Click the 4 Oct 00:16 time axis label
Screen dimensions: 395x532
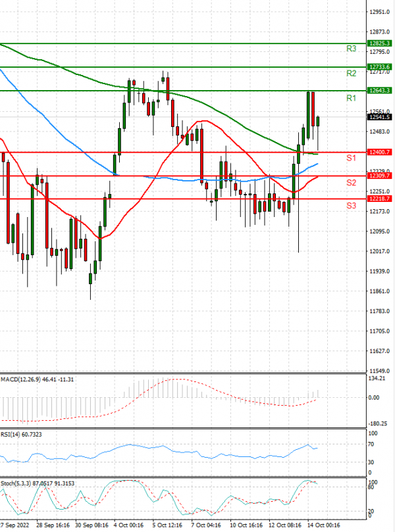point(129,525)
